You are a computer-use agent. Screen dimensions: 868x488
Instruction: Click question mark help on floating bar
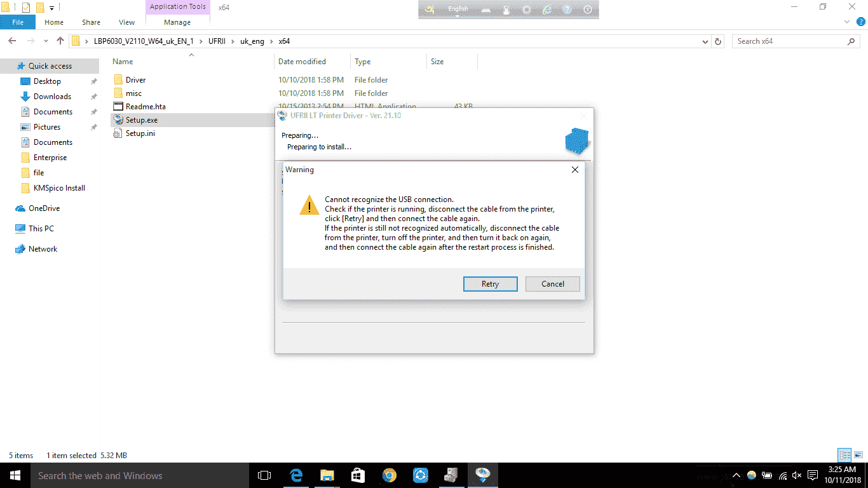point(567,10)
